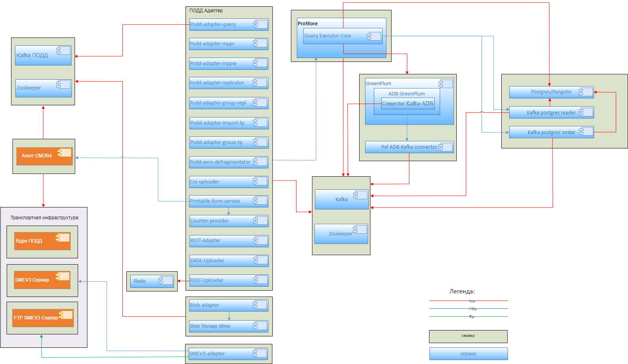The image size is (628, 364).
Task: Select the Podd-avro-defragmentator block
Action: [221, 162]
